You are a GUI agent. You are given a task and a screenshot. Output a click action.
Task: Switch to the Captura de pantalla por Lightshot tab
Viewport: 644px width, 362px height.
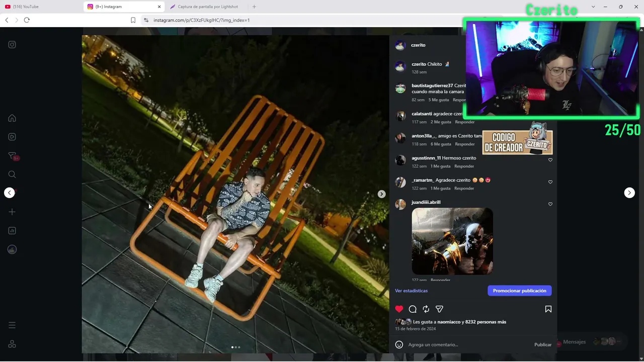point(206,7)
